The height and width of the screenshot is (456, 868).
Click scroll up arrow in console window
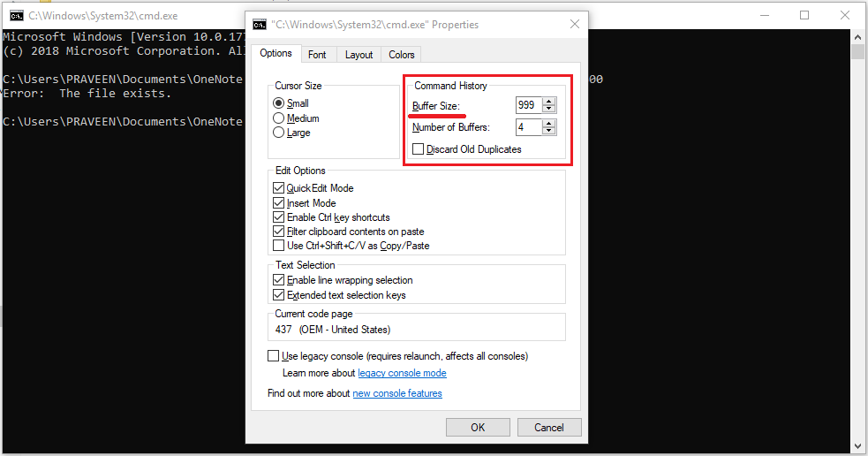(x=858, y=37)
